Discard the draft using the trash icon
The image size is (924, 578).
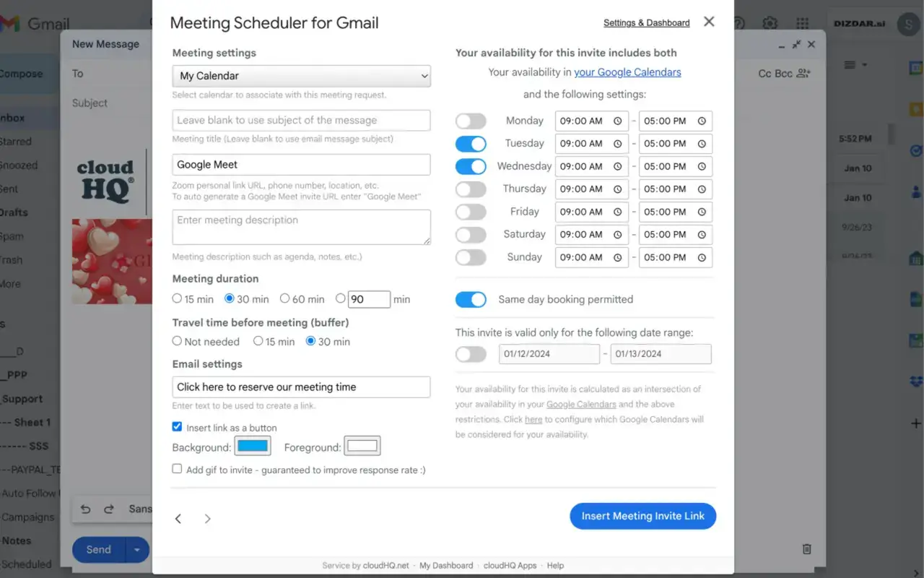pyautogui.click(x=806, y=549)
